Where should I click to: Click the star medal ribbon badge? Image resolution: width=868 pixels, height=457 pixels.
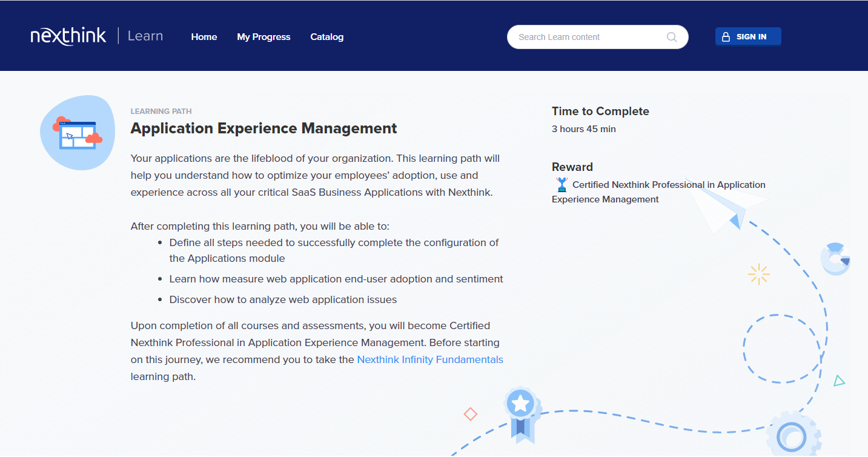tap(521, 412)
